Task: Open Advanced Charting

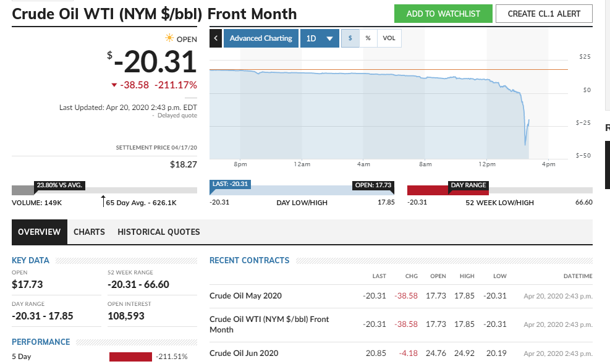Action: click(x=261, y=38)
